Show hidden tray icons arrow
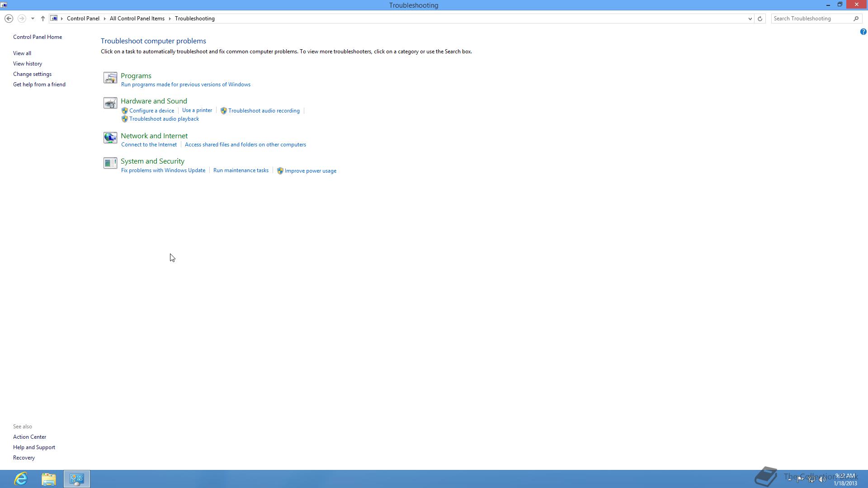Screen dimensions: 868x488 tap(789, 479)
